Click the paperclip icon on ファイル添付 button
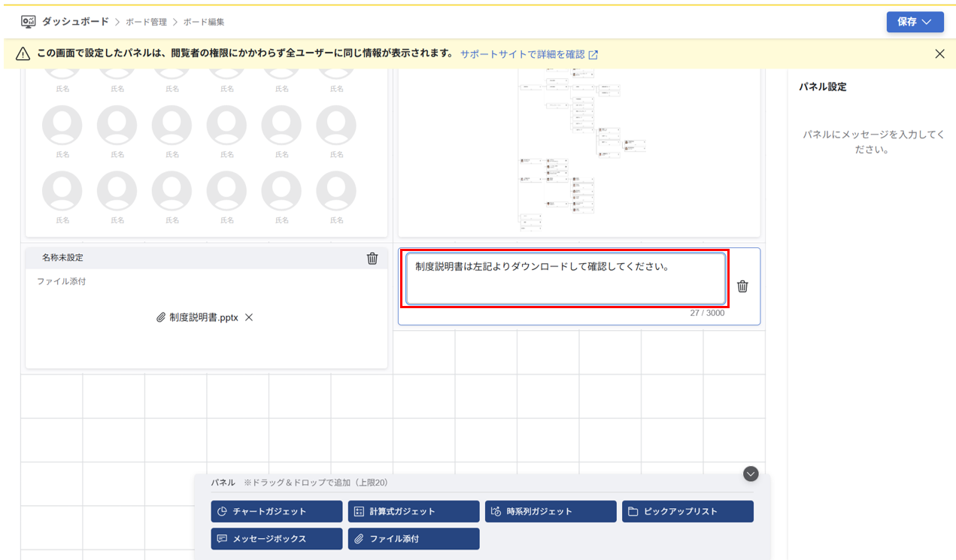956x560 pixels. [359, 538]
